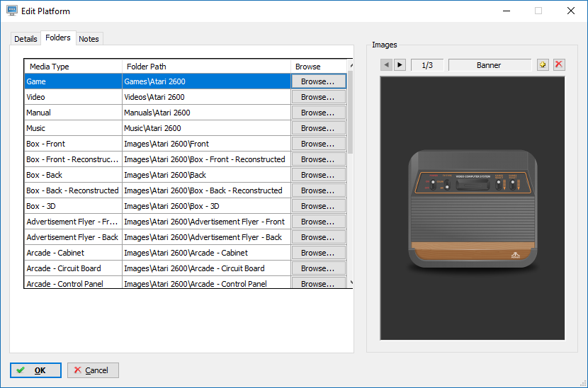Screen dimensions: 588x388
Task: Browse for Arcade - Cabinet folder
Action: [318, 253]
